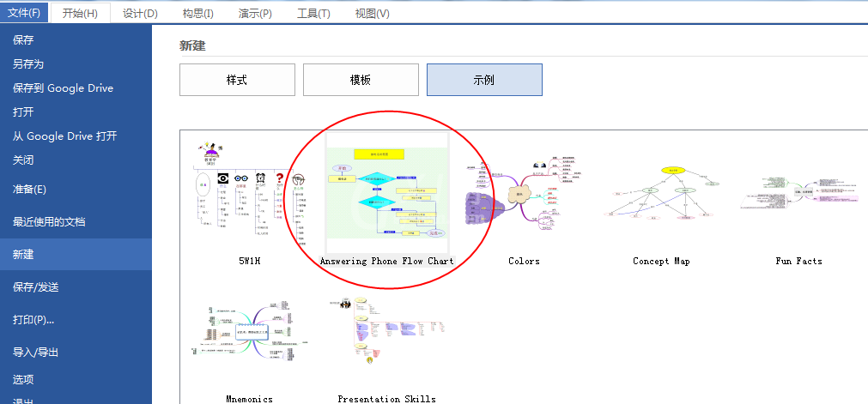Click the 示例 button

pyautogui.click(x=484, y=80)
